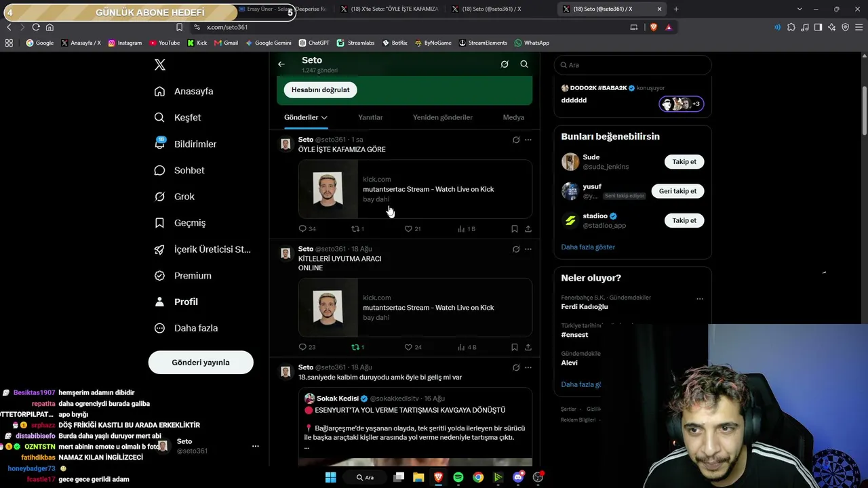Open Discord from the taskbar
The image size is (868, 488).
tap(519, 477)
